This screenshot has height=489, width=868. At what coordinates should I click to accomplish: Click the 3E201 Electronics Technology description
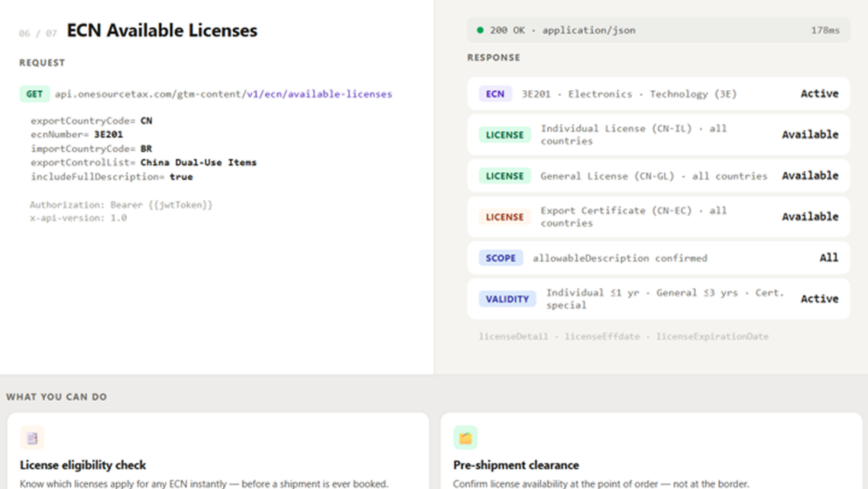tap(629, 94)
